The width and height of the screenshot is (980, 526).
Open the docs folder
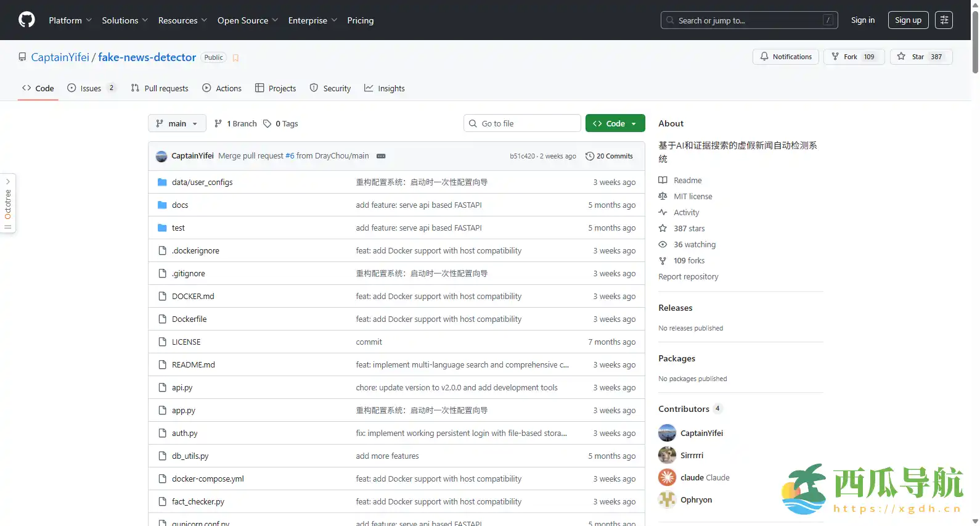(180, 205)
